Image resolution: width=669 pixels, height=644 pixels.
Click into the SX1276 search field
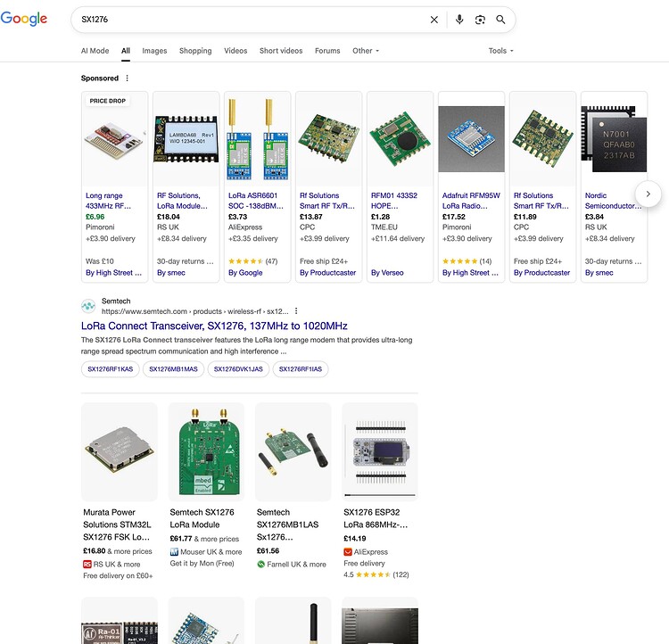tap(250, 20)
